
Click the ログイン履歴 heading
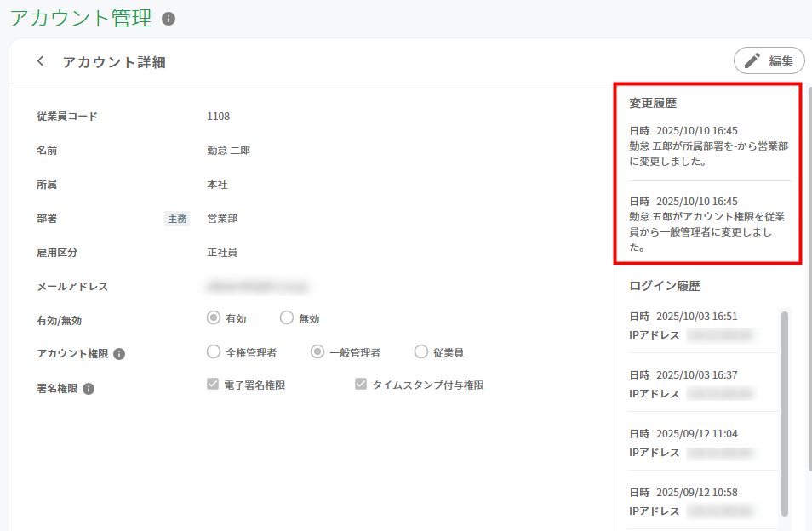665,286
